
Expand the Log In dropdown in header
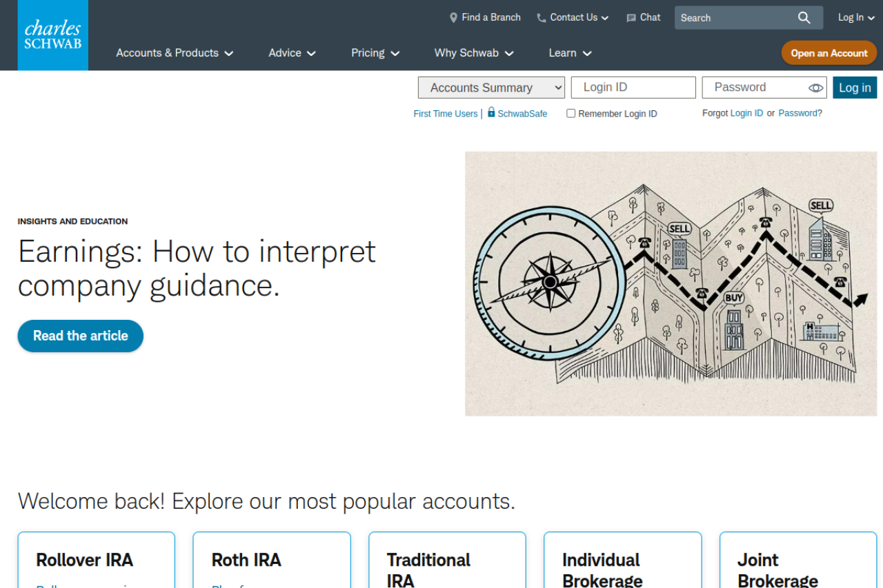click(855, 18)
